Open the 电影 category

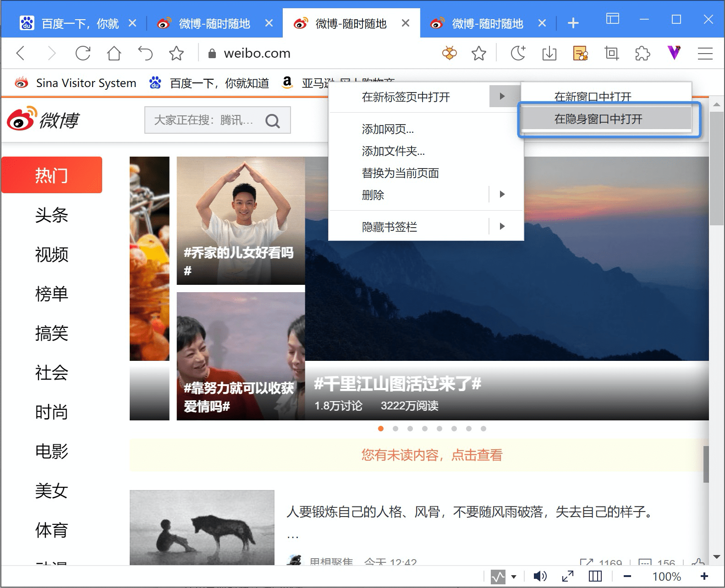52,452
